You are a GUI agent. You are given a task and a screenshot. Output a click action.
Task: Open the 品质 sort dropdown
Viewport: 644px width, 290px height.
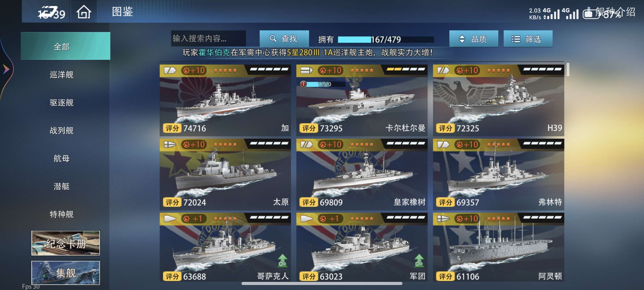click(x=474, y=39)
